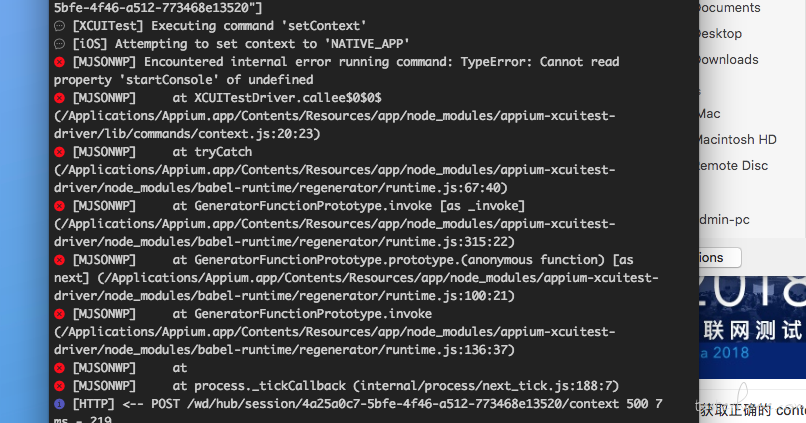
Task: Click the error icon beside 'prototype.(anonymous function)'
Action: click(60, 260)
